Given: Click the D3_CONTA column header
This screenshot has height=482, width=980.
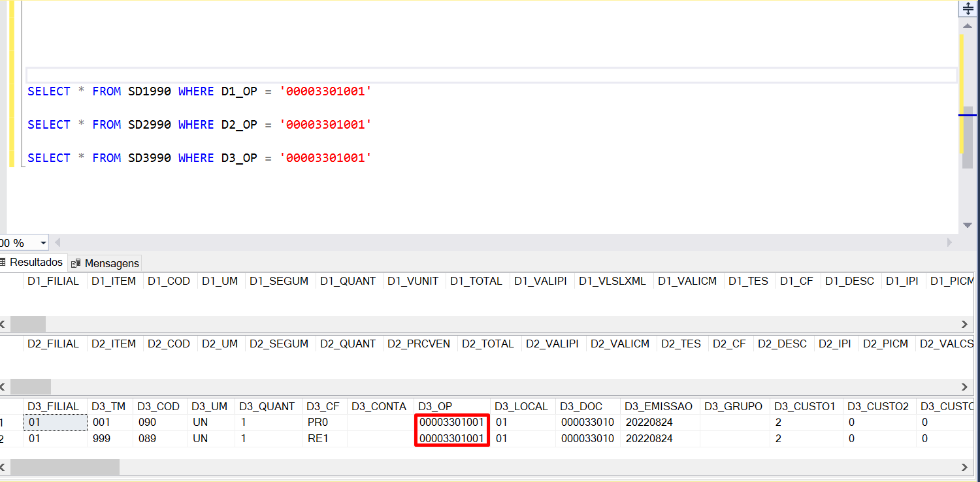Looking at the screenshot, I should pos(379,406).
